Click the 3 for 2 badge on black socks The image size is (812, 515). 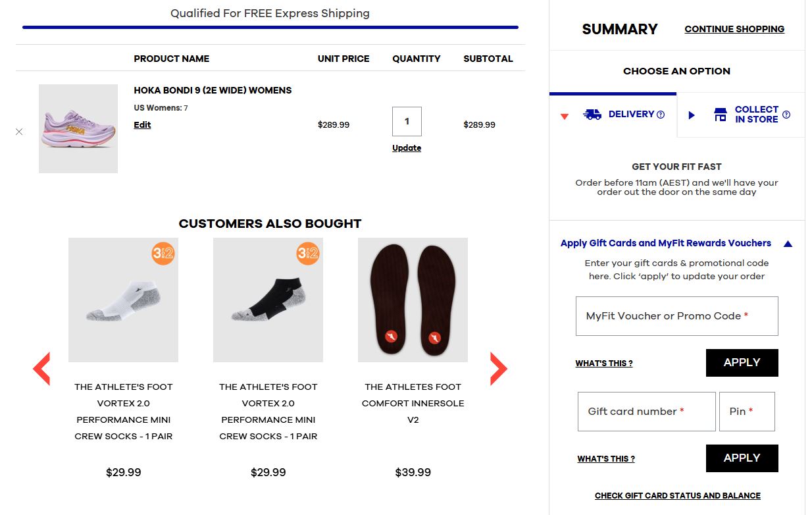308,253
